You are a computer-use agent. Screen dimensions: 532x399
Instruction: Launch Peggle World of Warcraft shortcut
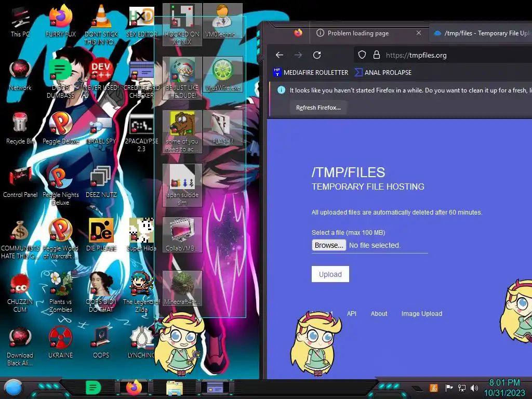61,239
